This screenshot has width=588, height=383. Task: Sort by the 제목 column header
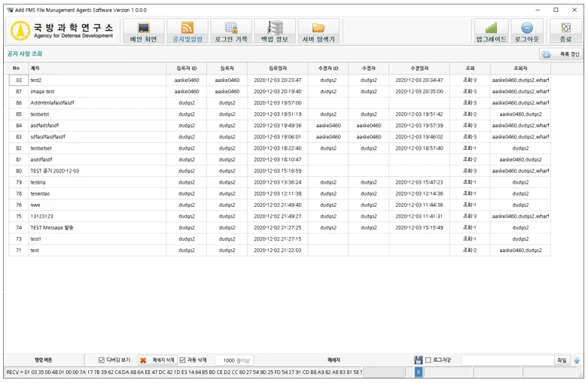click(98, 68)
